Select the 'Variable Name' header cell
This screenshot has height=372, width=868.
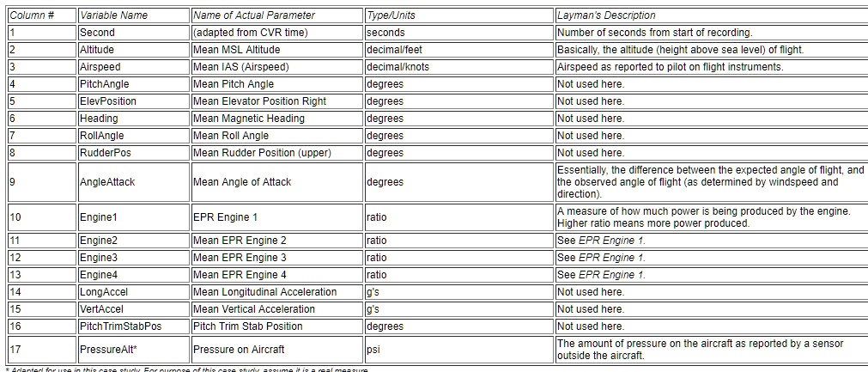click(x=134, y=15)
